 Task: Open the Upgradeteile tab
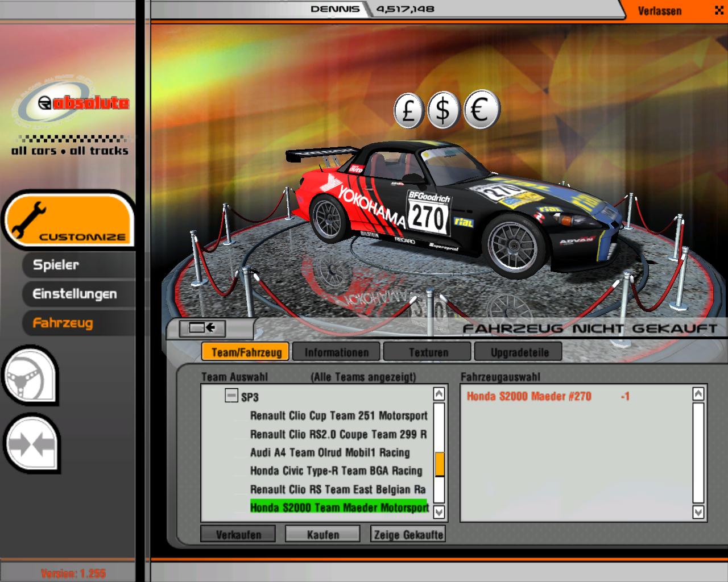pos(519,352)
